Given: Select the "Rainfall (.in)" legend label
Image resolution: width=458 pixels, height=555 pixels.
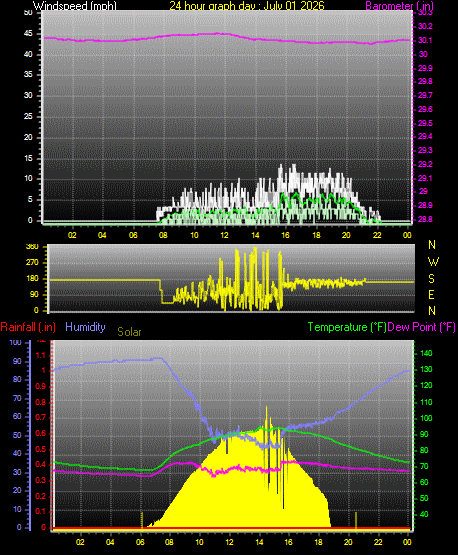Looking at the screenshot, I should pyautogui.click(x=28, y=327).
